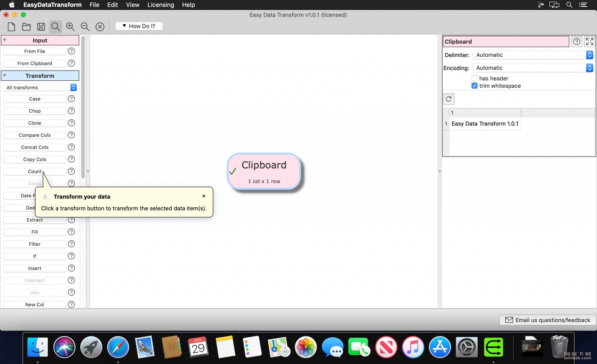This screenshot has width=597, height=364.
Task: Apply the Chop transform button
Action: point(35,111)
